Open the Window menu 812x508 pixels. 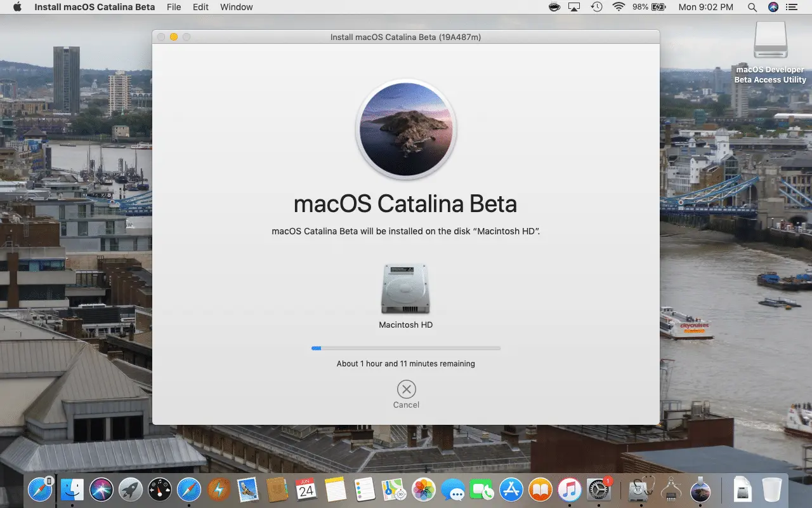coord(236,7)
